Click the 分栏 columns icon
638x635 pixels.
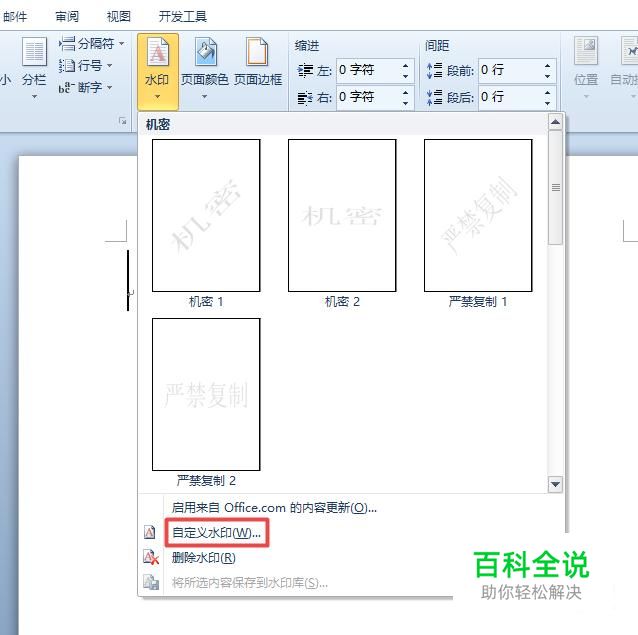point(34,51)
